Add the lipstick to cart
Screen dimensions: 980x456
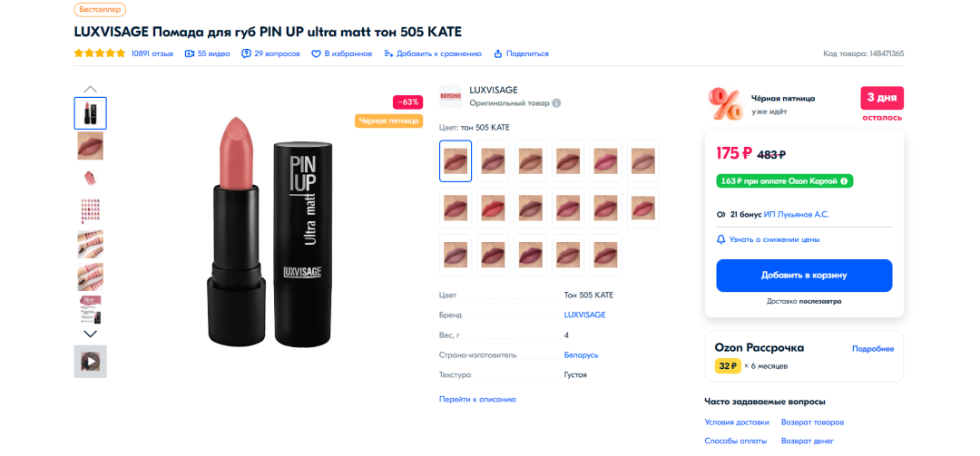pos(804,276)
